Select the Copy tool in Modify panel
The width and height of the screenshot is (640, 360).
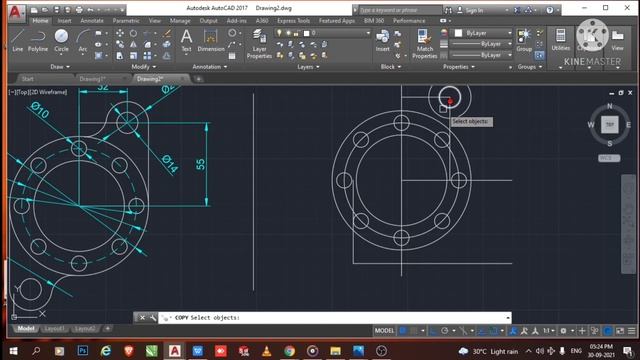point(120,44)
